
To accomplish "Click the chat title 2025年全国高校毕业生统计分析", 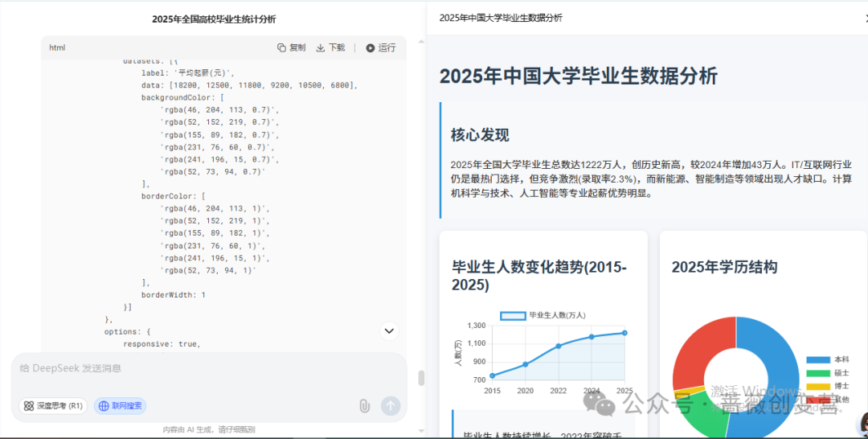I will (x=215, y=19).
